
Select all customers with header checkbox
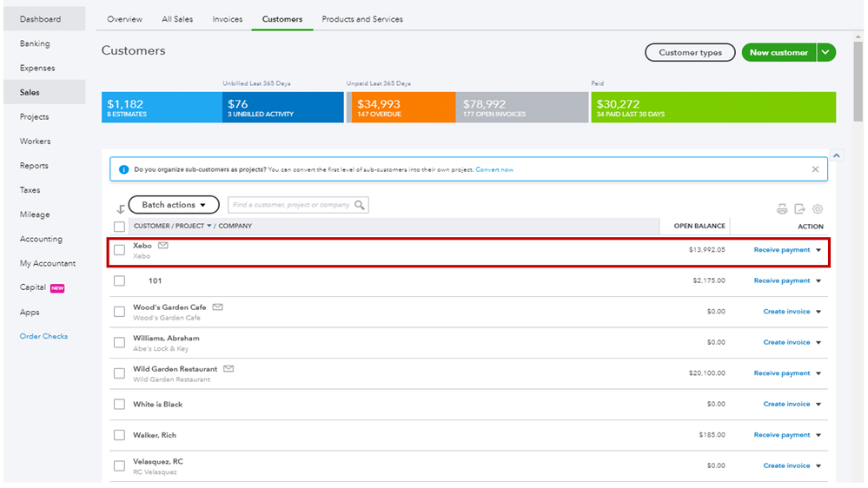coord(119,227)
